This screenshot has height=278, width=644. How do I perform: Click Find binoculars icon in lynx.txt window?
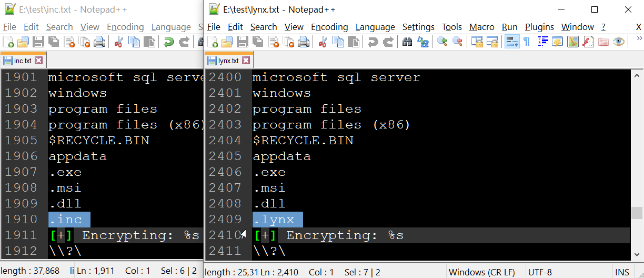click(407, 42)
